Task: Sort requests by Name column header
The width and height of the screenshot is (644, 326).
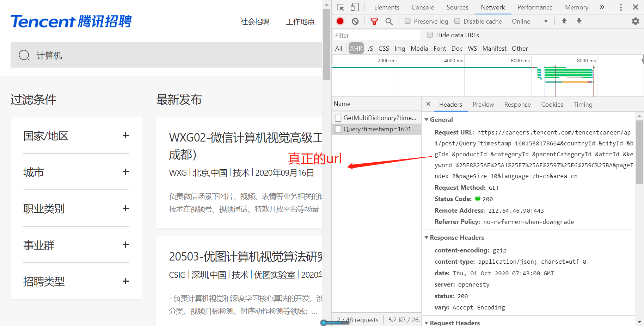Action: 376,104
